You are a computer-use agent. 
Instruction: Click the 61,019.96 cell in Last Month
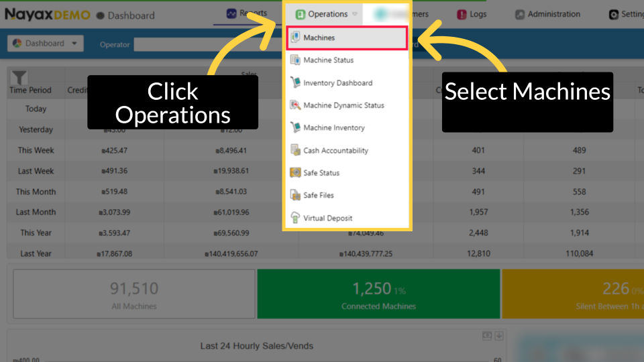click(231, 213)
